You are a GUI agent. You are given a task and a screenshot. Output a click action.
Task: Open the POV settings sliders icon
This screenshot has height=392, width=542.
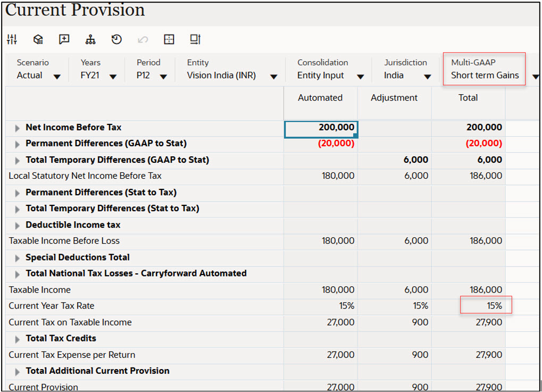[x=12, y=39]
